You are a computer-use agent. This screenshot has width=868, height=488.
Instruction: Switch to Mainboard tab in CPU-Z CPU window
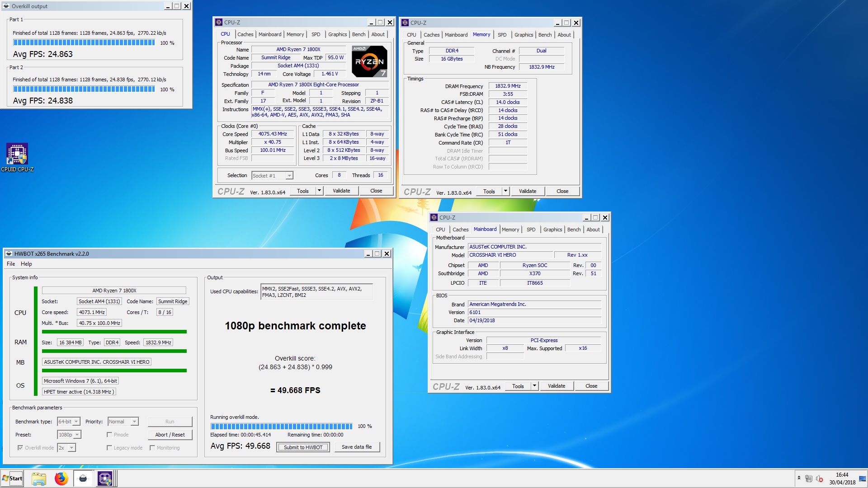point(269,34)
